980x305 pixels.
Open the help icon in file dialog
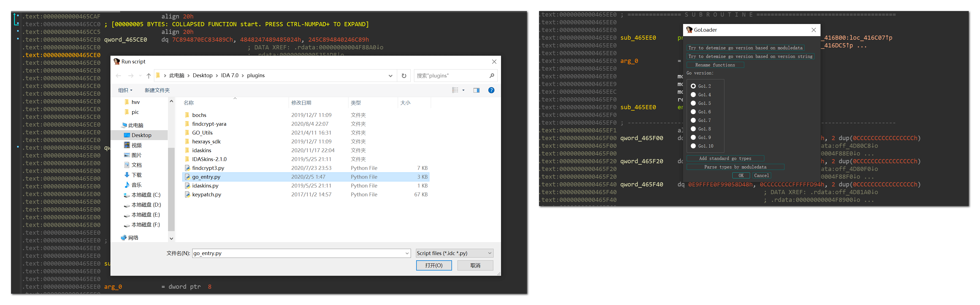(x=491, y=90)
